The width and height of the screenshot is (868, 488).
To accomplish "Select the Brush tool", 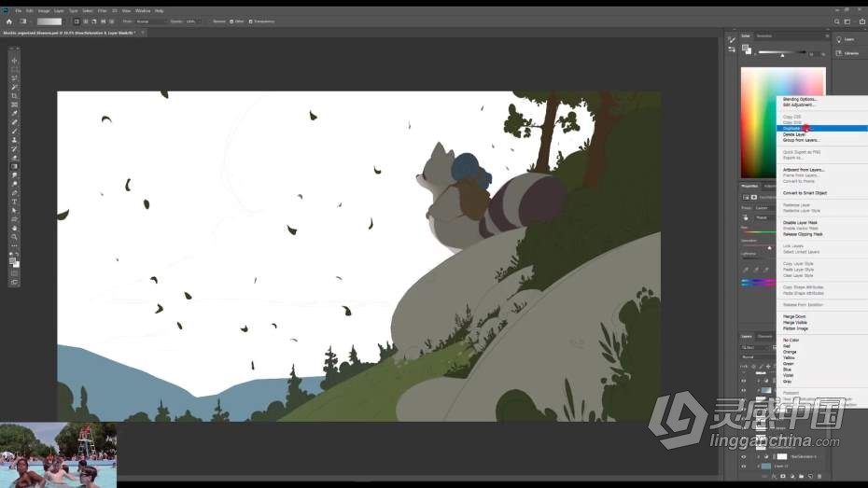I will point(14,132).
